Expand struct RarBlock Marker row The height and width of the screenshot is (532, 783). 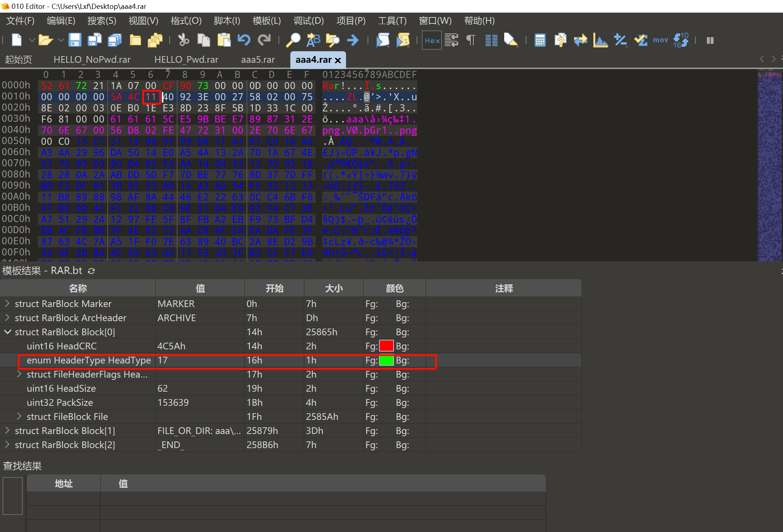7,304
